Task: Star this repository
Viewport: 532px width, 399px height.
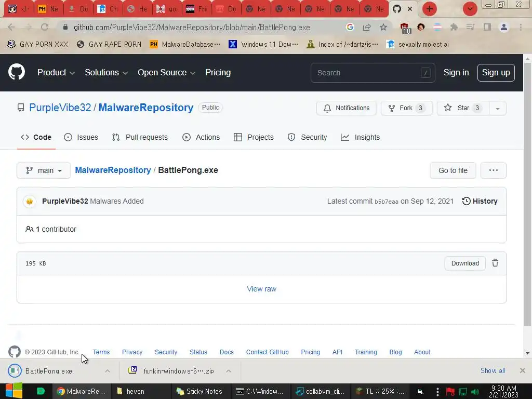Action: pos(463,108)
